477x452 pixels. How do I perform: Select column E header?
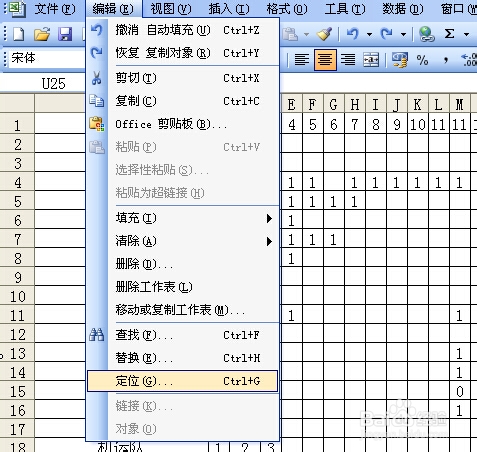(x=292, y=105)
